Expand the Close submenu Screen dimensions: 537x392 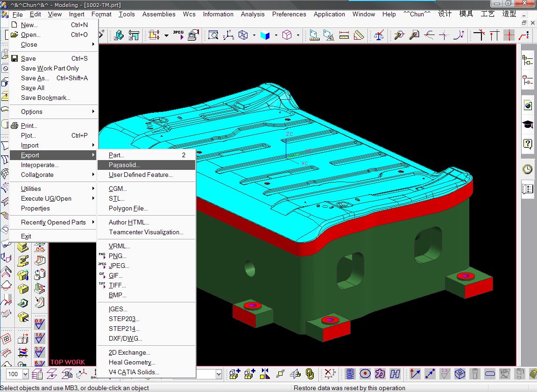pyautogui.click(x=53, y=44)
